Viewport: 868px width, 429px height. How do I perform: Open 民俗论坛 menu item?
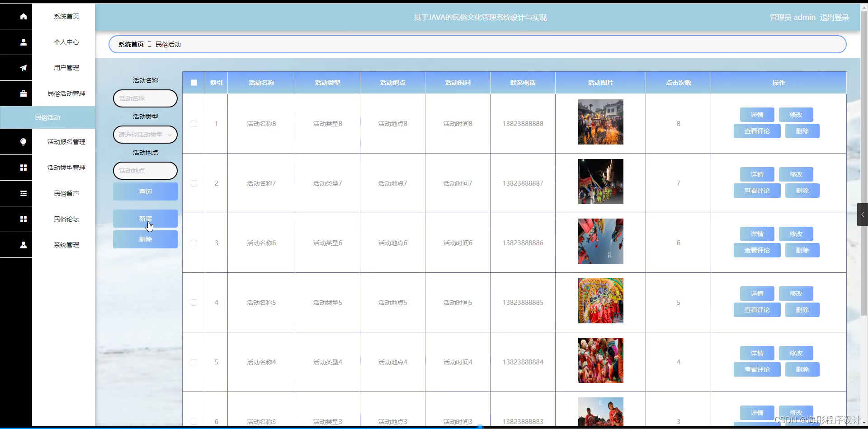point(66,219)
